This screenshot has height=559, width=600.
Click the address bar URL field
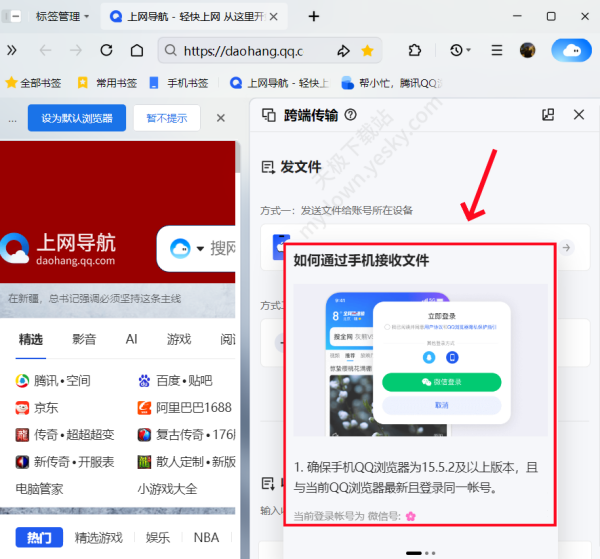point(245,51)
